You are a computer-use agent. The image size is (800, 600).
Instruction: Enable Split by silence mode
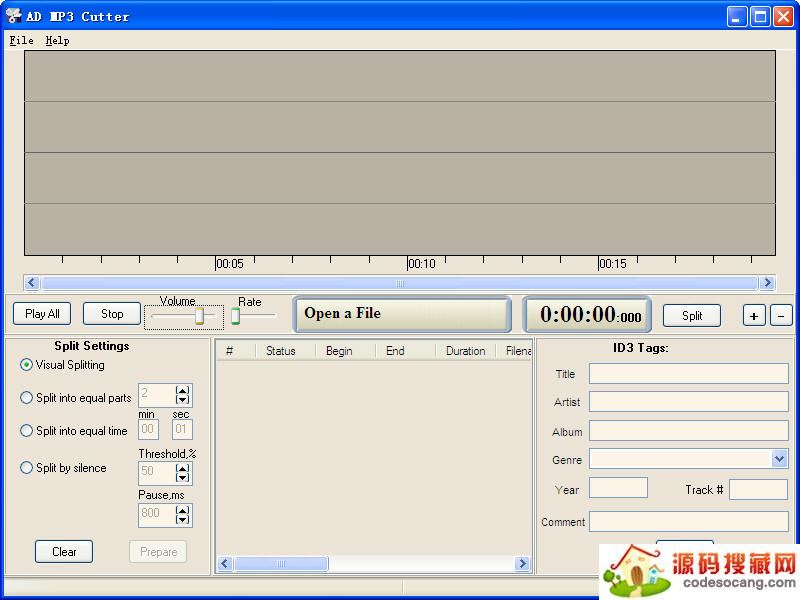tap(27, 468)
